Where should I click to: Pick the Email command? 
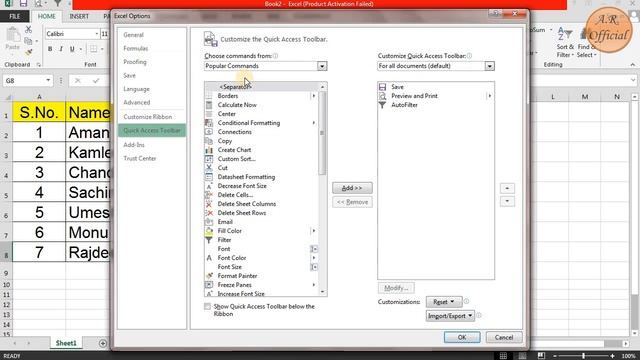tap(261, 222)
